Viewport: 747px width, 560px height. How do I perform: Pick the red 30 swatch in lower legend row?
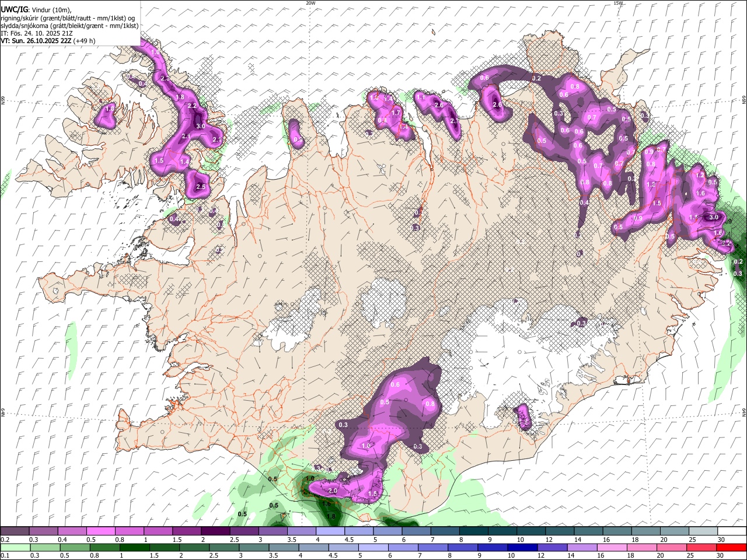[731, 547]
